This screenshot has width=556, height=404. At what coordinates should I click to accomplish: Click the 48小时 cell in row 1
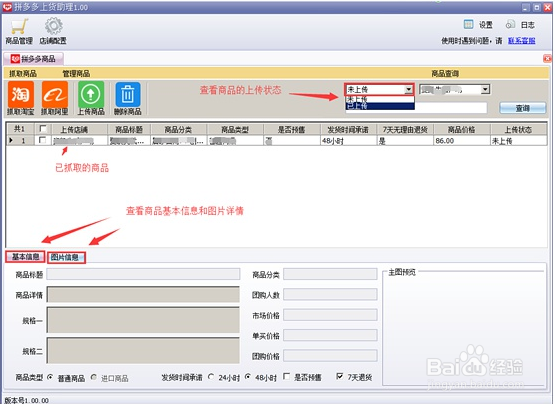tap(348, 140)
